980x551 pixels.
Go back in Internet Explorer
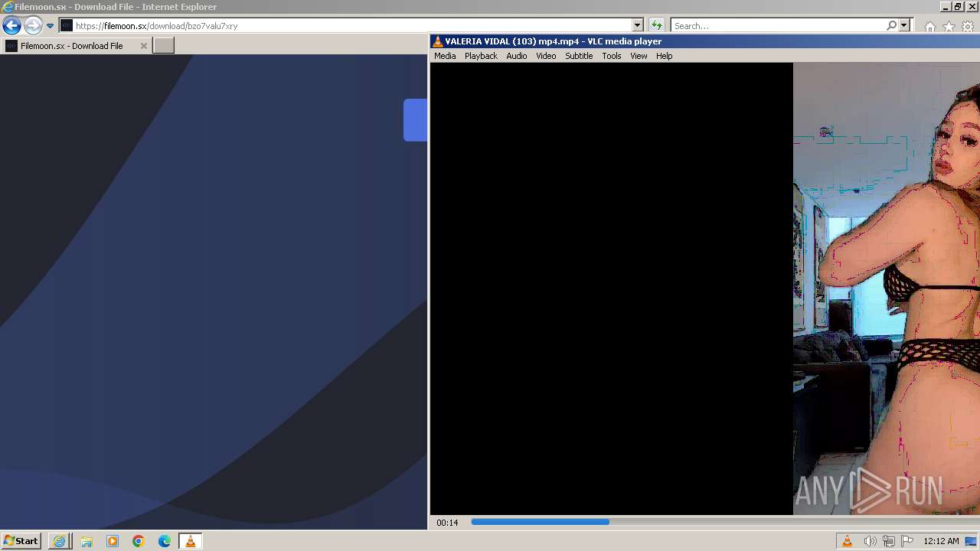click(x=11, y=25)
